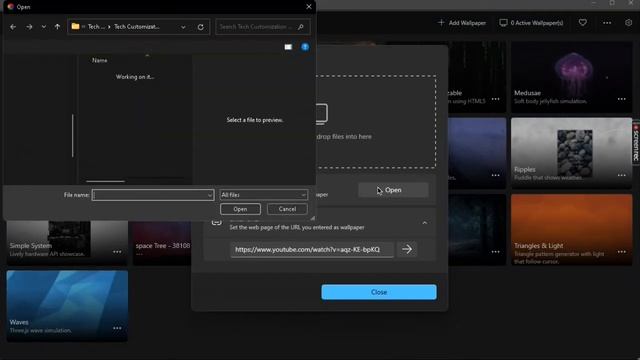The height and width of the screenshot is (360, 640).
Task: Open the Active Wallpaper(s) control
Action: pos(531,23)
